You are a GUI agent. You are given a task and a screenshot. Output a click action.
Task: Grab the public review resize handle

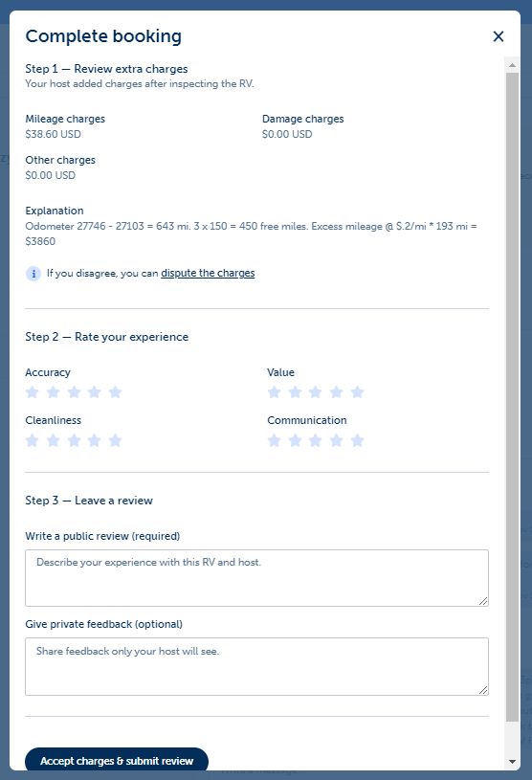[x=483, y=601]
